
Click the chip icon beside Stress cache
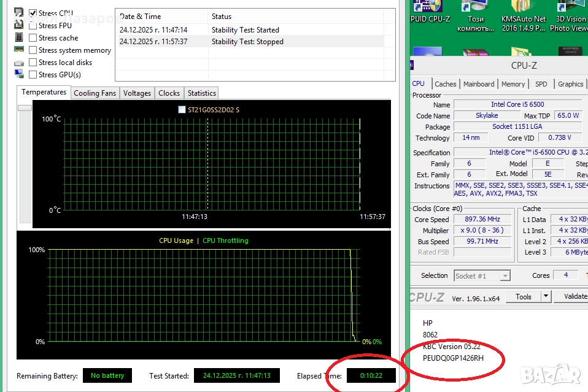coord(19,38)
